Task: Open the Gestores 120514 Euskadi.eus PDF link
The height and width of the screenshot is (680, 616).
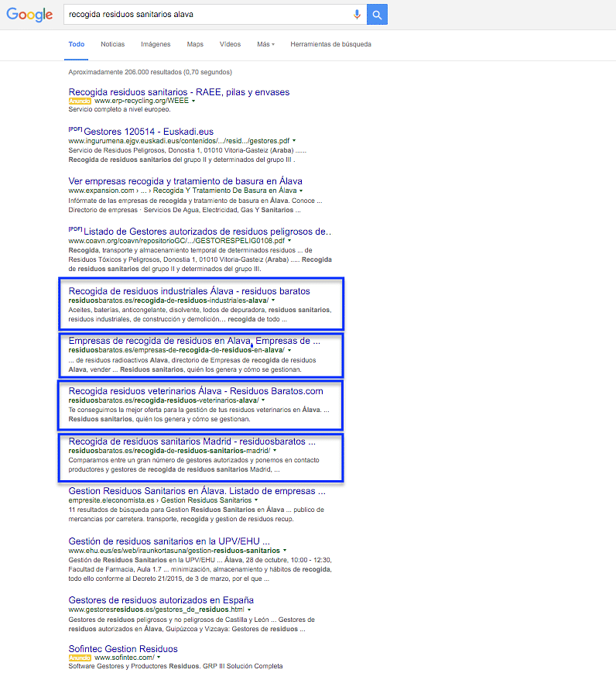Action: 148,132
